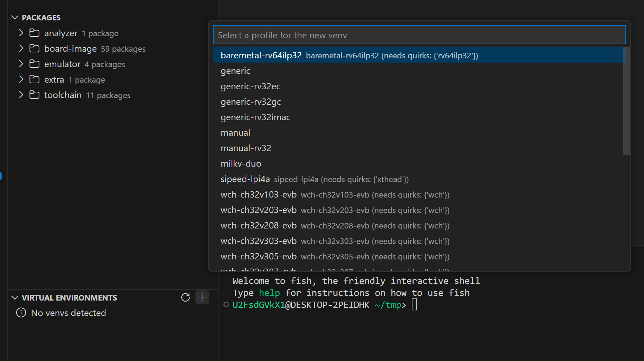
Task: Click the toolchain folder icon
Action: click(x=34, y=95)
